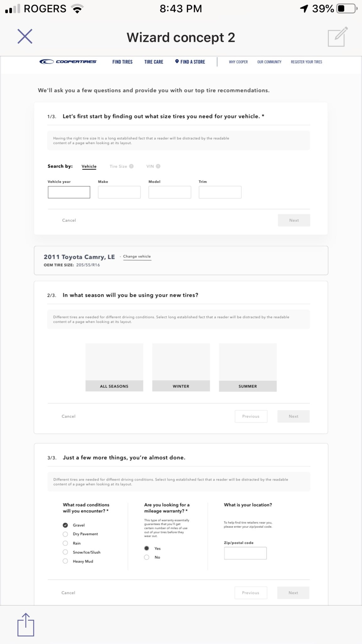Close the Wizard concept 2 preview
Image resolution: width=362 pixels, height=644 pixels.
(x=25, y=36)
